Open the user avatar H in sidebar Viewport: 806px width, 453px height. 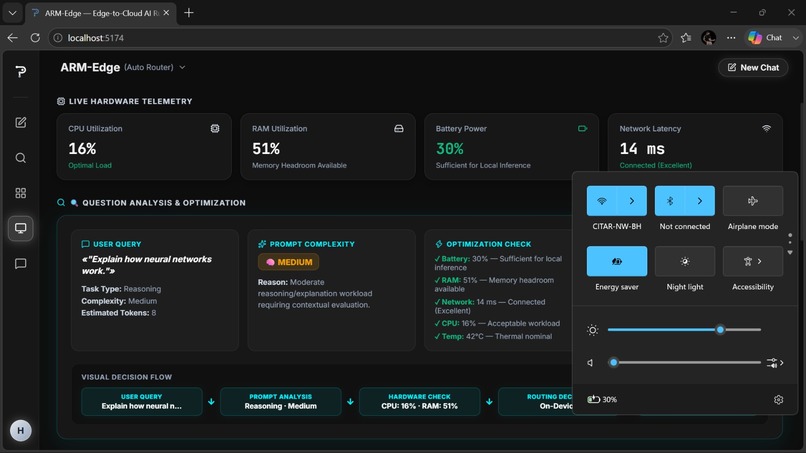(21, 430)
